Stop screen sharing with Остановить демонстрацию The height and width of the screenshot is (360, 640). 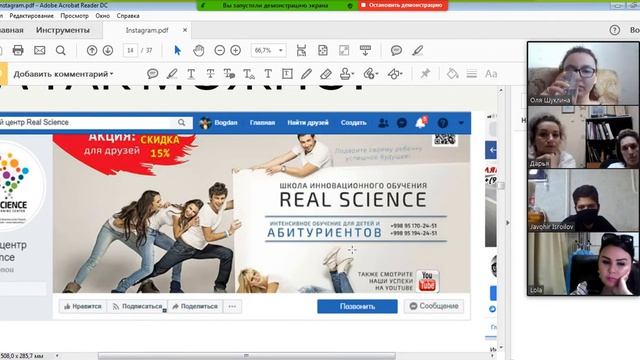click(402, 5)
